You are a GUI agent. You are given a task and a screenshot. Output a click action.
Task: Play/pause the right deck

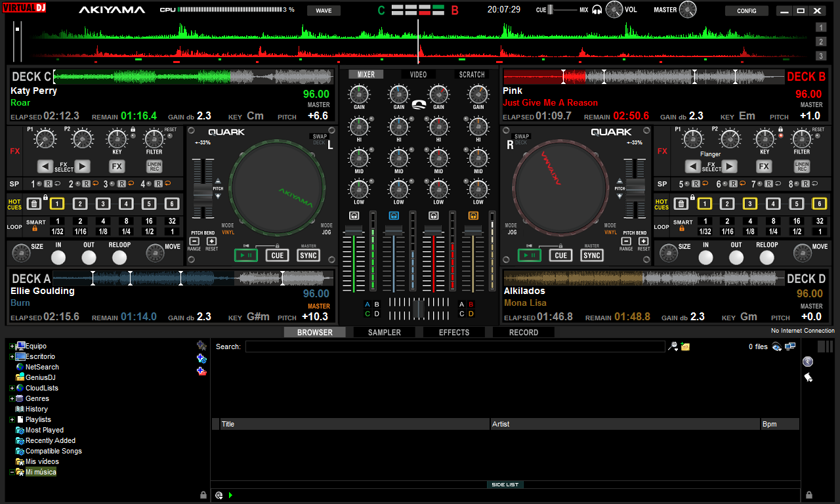point(530,255)
